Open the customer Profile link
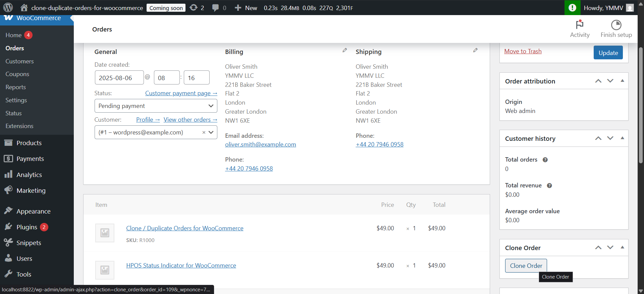 148,120
